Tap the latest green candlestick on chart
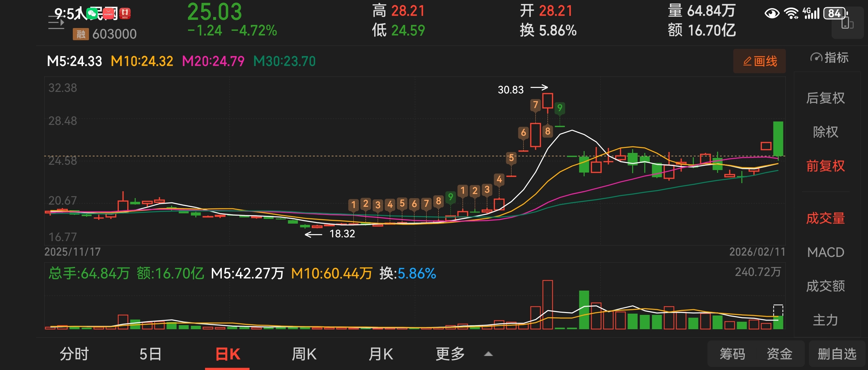 click(778, 138)
